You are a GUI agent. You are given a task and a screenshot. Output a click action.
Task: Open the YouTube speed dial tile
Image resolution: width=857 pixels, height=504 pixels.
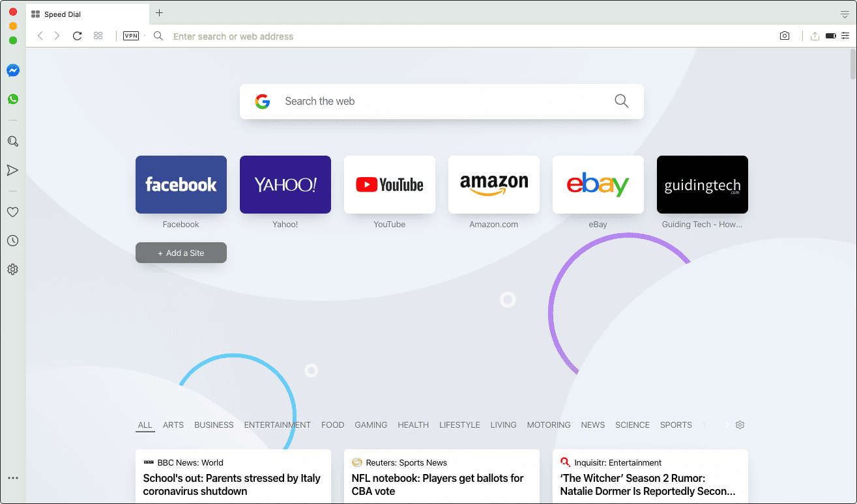(390, 184)
